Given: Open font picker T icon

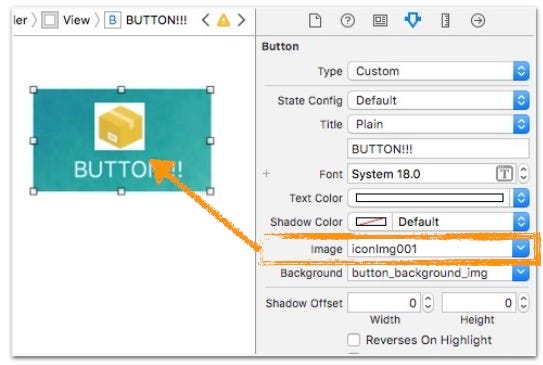Looking at the screenshot, I should click(504, 173).
